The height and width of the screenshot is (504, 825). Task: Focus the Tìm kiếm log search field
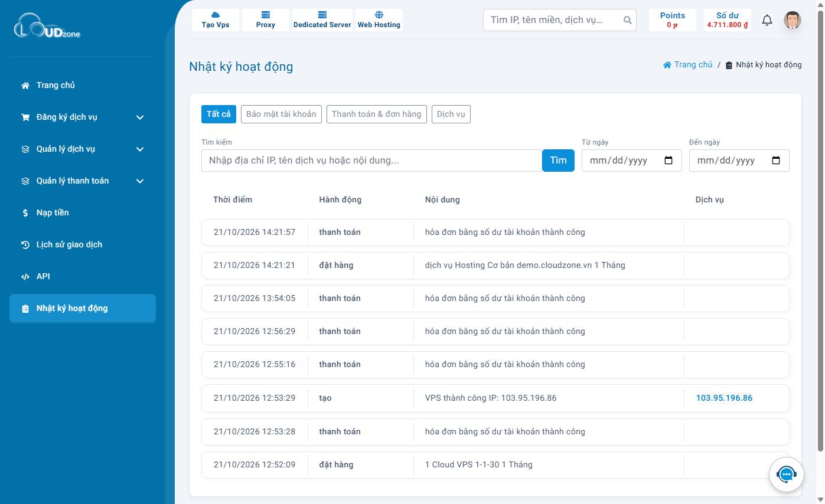pos(371,161)
